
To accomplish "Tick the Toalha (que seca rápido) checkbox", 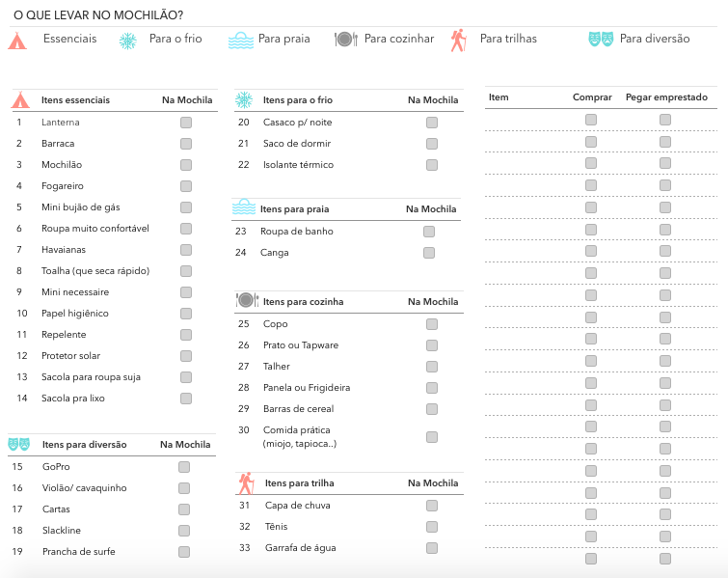I will (x=186, y=271).
